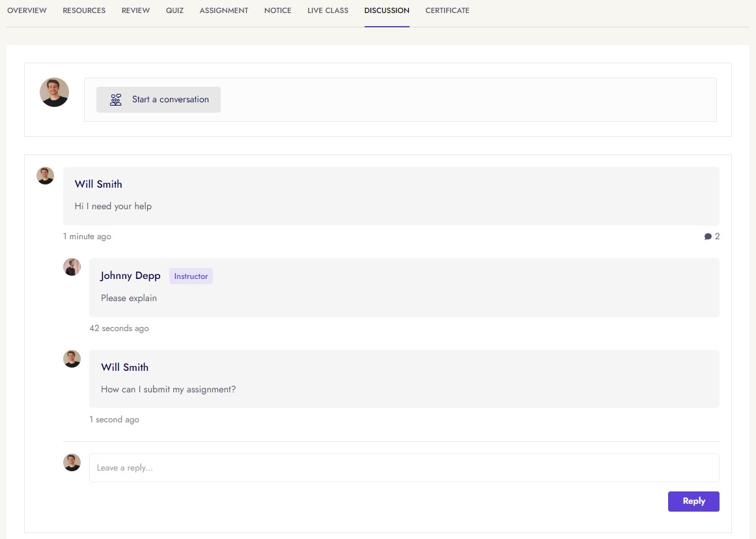This screenshot has height=539, width=756.
Task: Click the Johnny Depp name link
Action: point(130,276)
